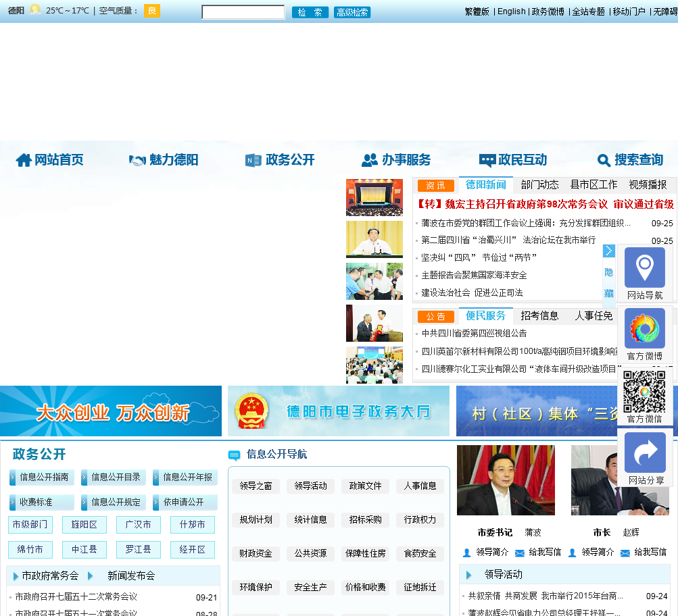Screen dimensions: 678x616
Task: Open the 网站导航 location pin icon
Action: pos(644,267)
